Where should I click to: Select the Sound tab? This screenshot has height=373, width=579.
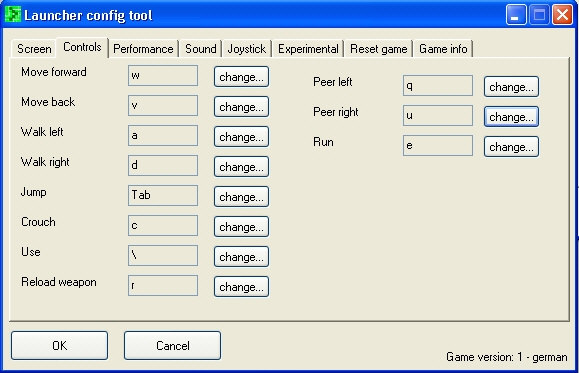point(201,49)
